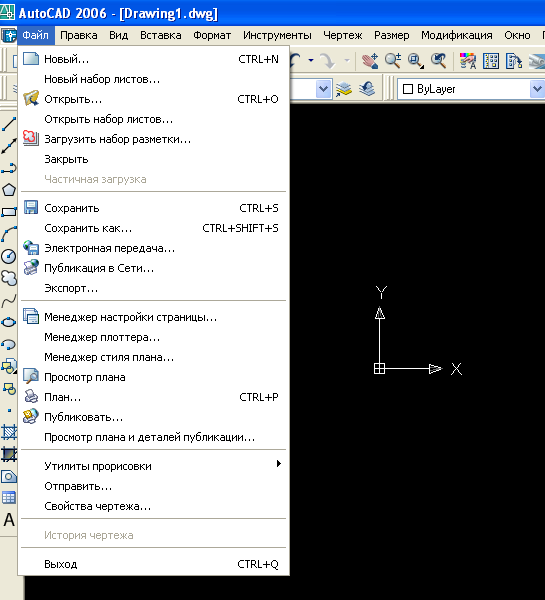The height and width of the screenshot is (600, 545).
Task: Choose Свойства чертежа… entry
Action: point(153,506)
